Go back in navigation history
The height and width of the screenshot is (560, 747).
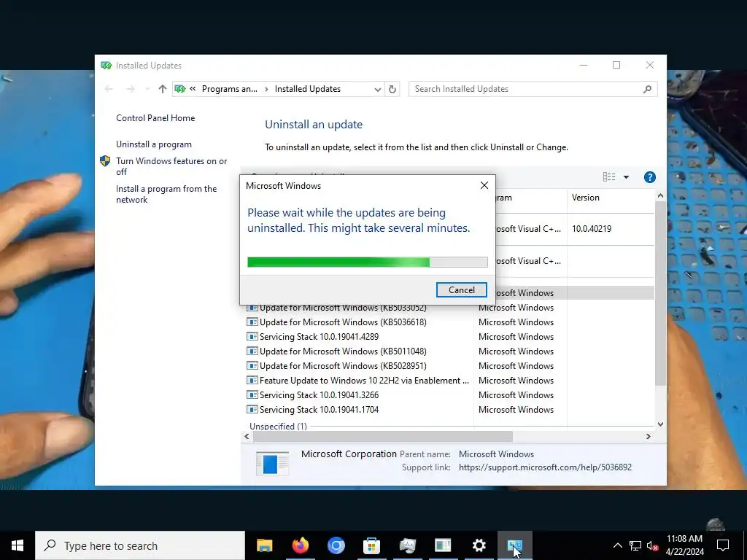point(109,89)
